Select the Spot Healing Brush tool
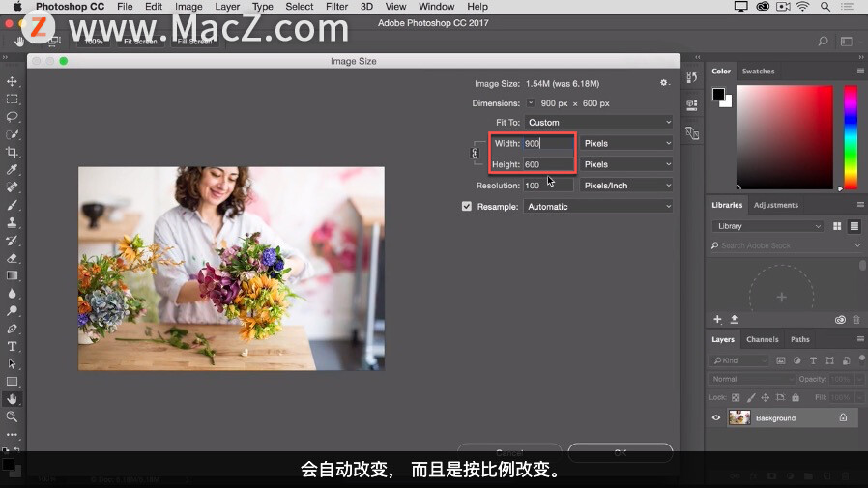The height and width of the screenshot is (488, 868). pyautogui.click(x=12, y=187)
